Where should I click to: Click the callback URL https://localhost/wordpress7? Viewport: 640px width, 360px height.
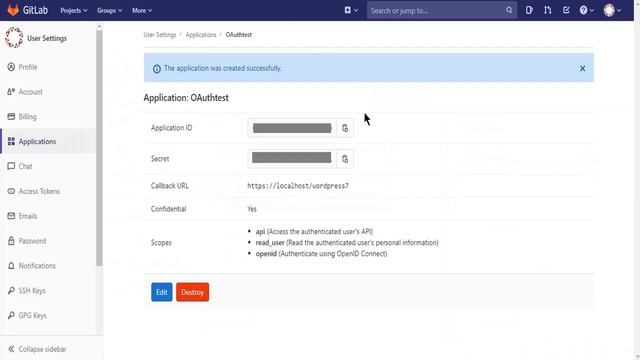[298, 186]
